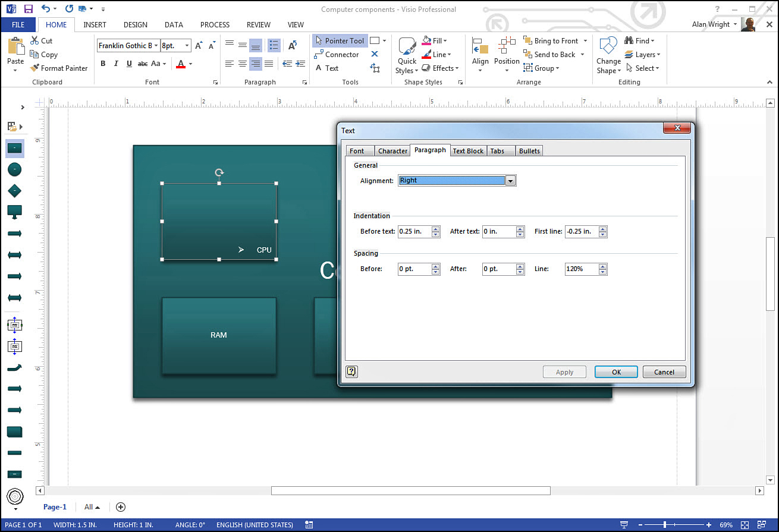Open Change Shape menu
Screen dimensions: 779x532
point(608,56)
